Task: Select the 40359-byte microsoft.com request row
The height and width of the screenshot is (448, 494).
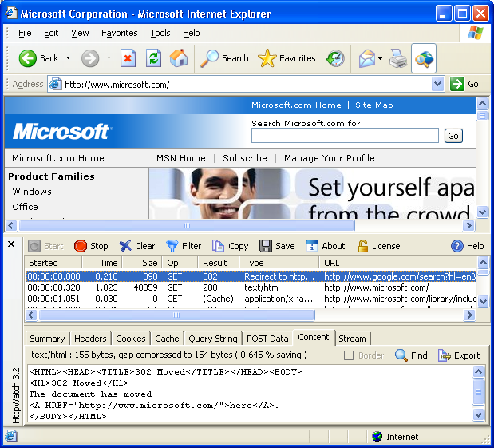Action: coord(251,287)
